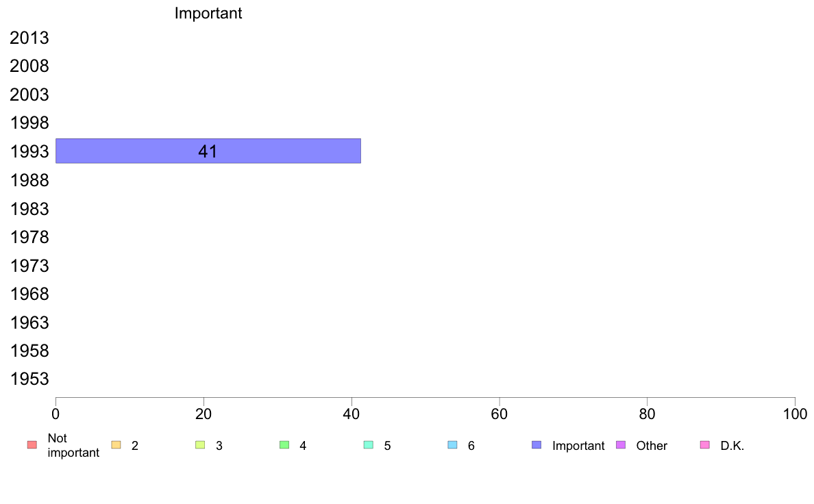Screen dimensions: 814x504
Task: Click the light blue swatch labeled 6
Action: pos(453,445)
